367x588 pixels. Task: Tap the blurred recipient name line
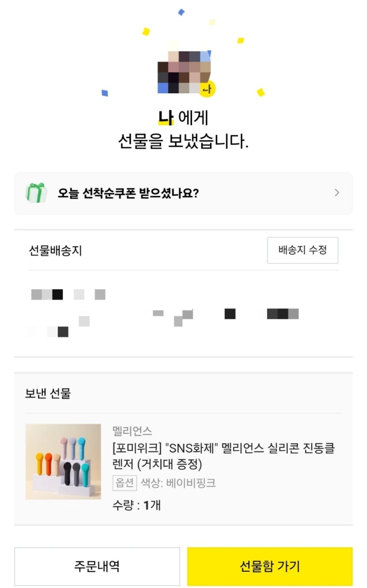(68, 294)
